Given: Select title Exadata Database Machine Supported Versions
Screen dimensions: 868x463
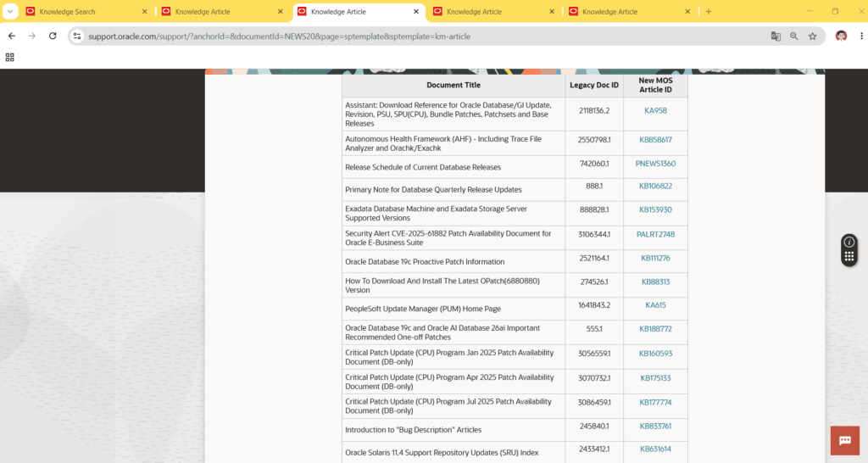Looking at the screenshot, I should 436,213.
